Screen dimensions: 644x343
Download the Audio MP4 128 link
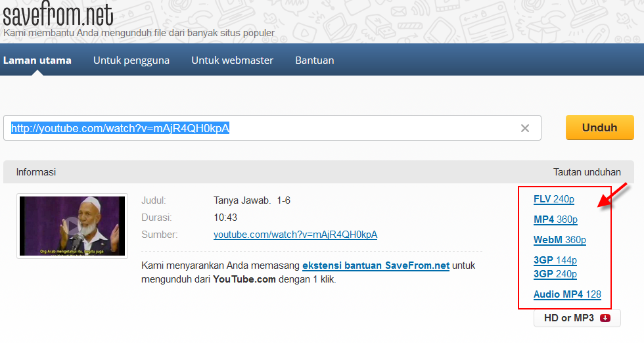pyautogui.click(x=567, y=294)
